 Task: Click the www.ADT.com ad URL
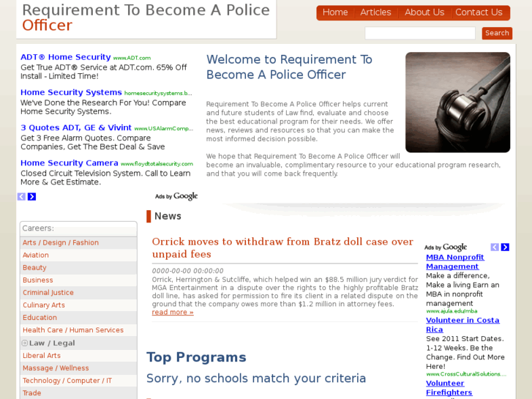132,58
